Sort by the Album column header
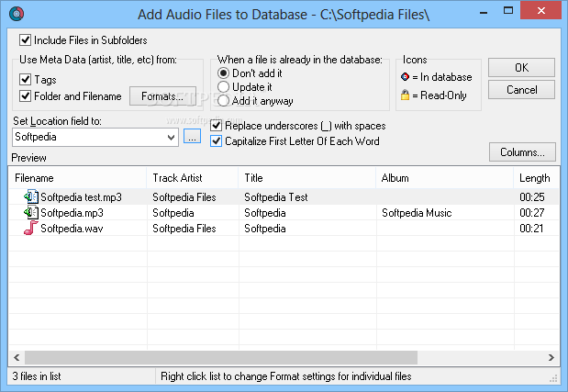This screenshot has width=568, height=392. (445, 178)
